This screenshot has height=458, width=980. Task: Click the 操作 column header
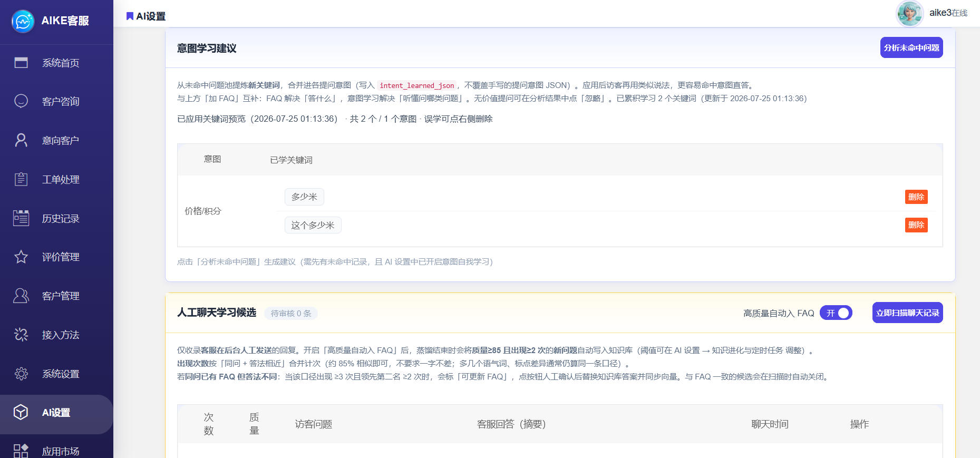859,424
